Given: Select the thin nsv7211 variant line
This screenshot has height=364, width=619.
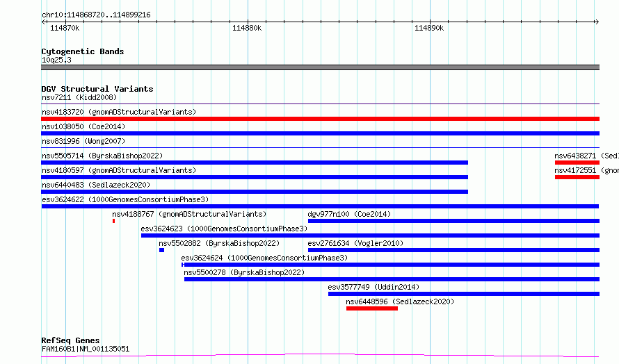Looking at the screenshot, I should coord(320,104).
